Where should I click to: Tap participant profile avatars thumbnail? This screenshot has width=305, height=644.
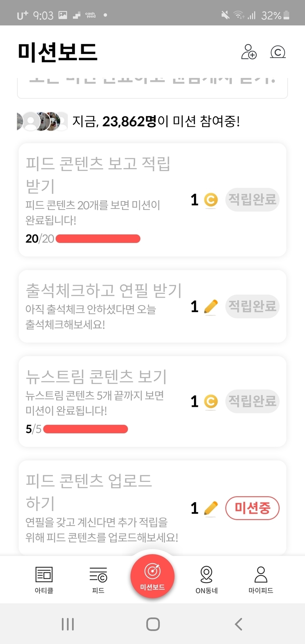pyautogui.click(x=42, y=121)
